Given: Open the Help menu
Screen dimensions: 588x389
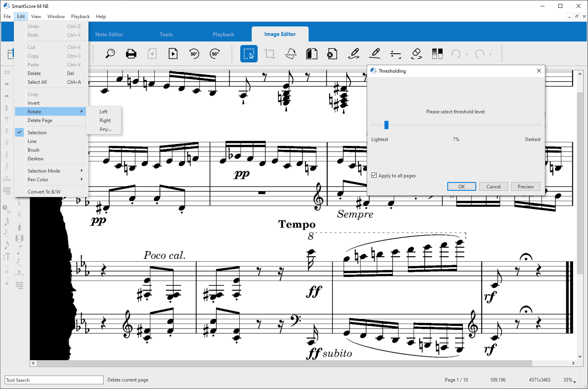Looking at the screenshot, I should pos(101,17).
